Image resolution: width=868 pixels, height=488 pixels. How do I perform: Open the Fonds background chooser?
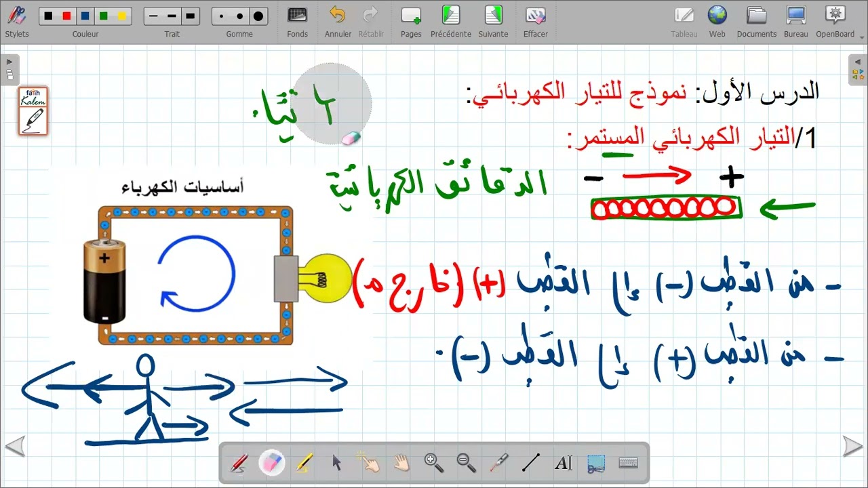[x=297, y=21]
